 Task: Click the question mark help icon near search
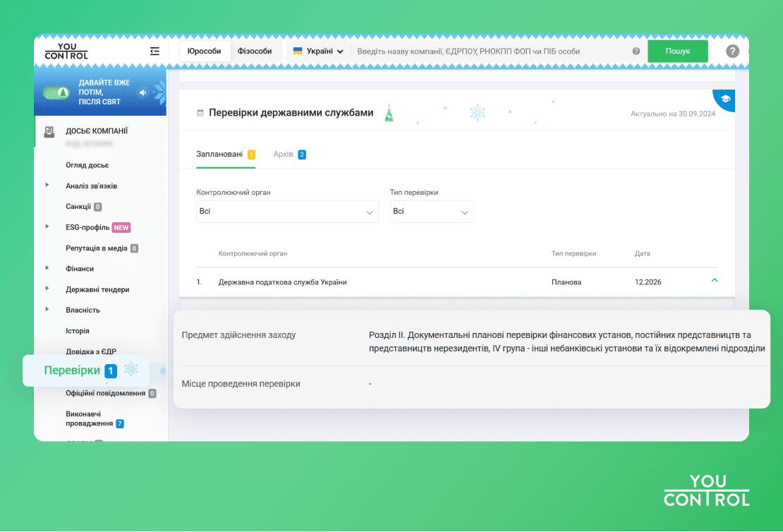pos(636,50)
